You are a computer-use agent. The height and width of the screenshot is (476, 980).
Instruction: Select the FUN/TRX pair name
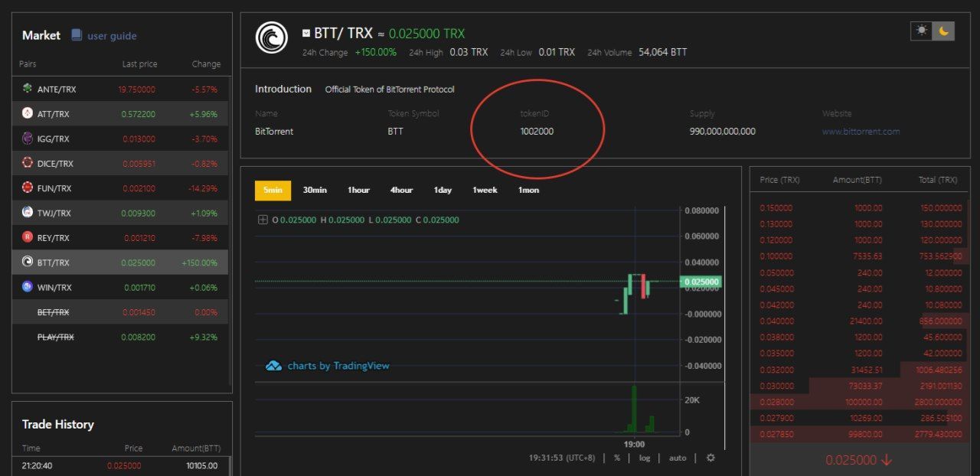(54, 188)
